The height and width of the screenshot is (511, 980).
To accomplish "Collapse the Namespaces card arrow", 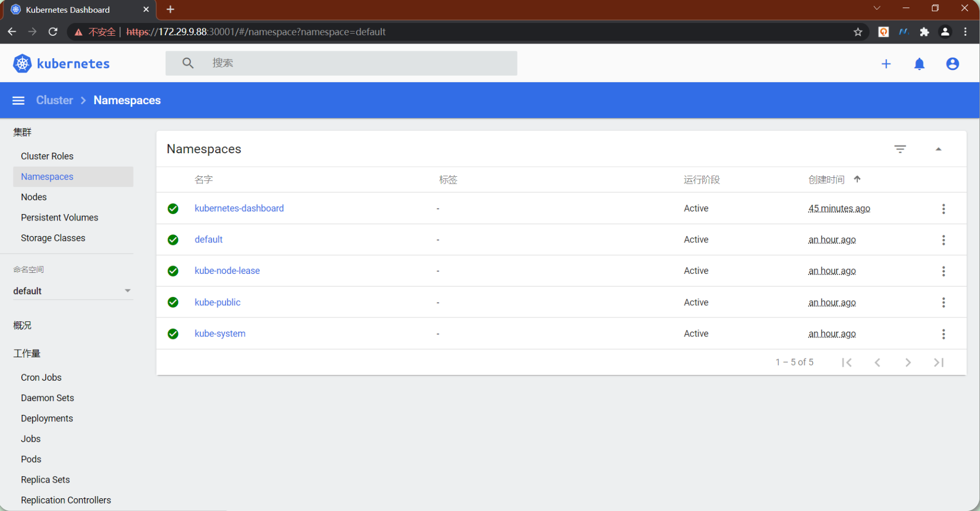I will 938,149.
